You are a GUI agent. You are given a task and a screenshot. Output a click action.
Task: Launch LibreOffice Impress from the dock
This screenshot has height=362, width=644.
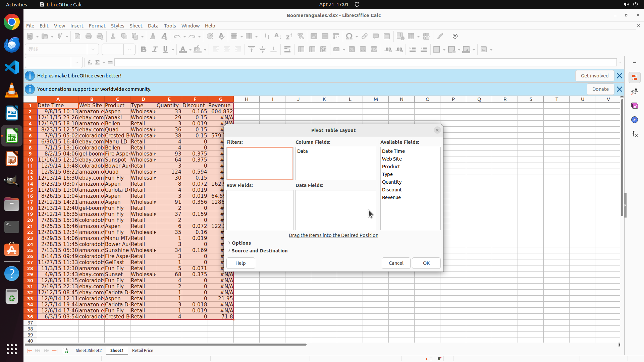(12, 159)
